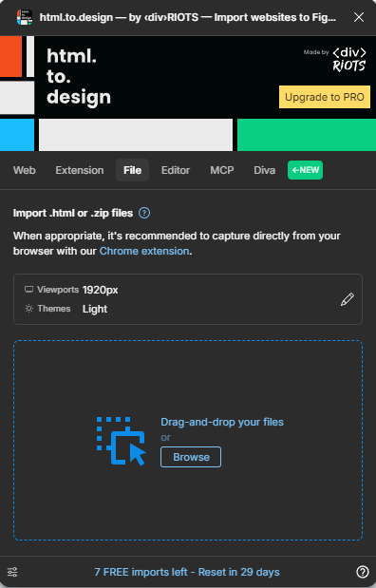Click the html.to.design plugin logo icon in title bar
Image resolution: width=376 pixels, height=588 pixels.
point(25,17)
